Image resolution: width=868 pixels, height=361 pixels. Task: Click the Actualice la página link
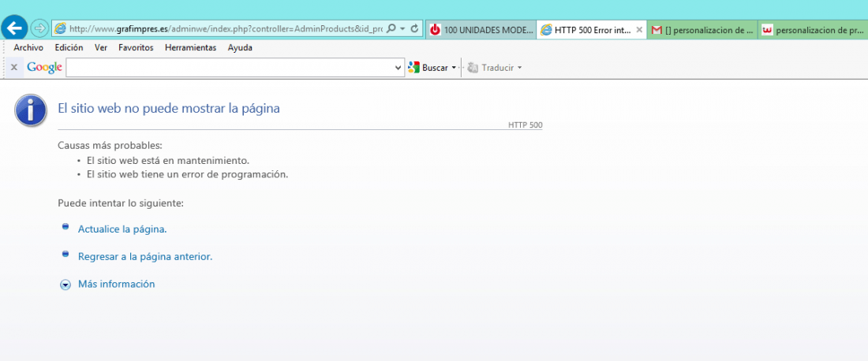122,229
